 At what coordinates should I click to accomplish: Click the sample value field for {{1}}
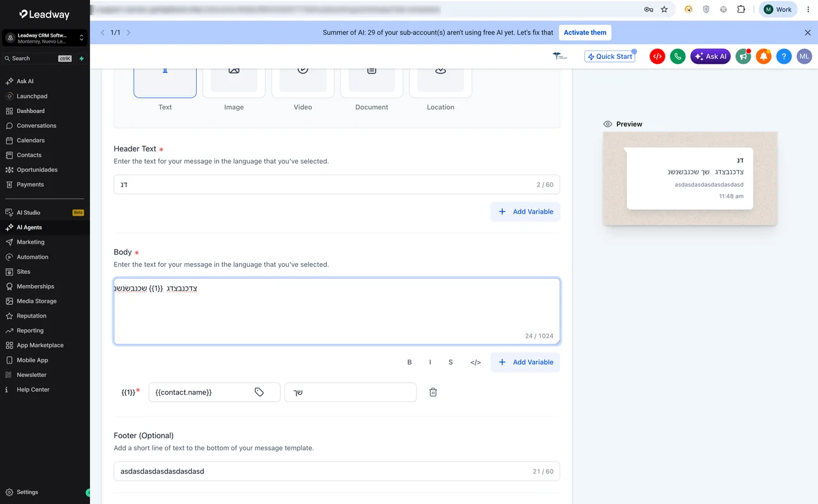point(350,392)
